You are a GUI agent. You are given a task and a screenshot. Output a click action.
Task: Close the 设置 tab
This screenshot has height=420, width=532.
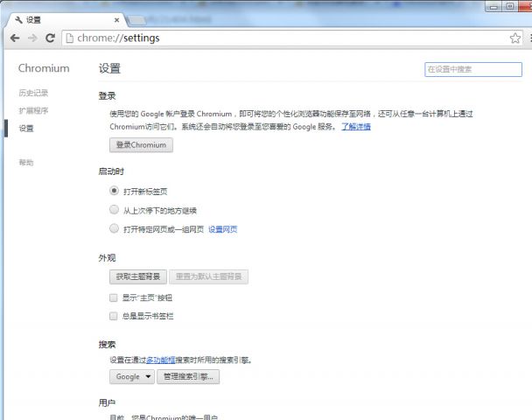click(x=116, y=20)
